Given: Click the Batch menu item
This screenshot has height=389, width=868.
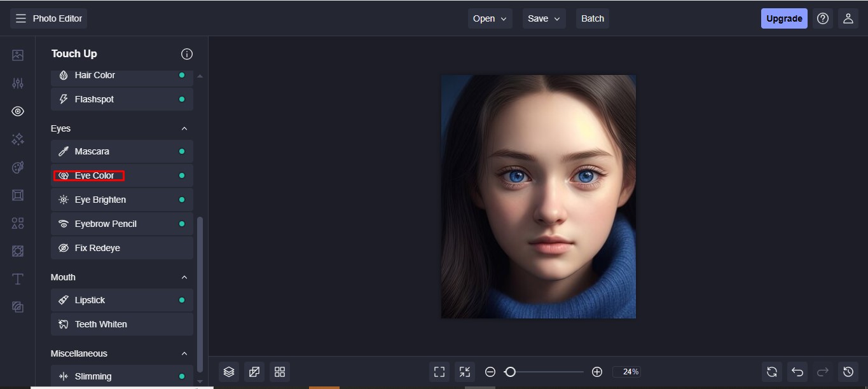Looking at the screenshot, I should (x=592, y=18).
